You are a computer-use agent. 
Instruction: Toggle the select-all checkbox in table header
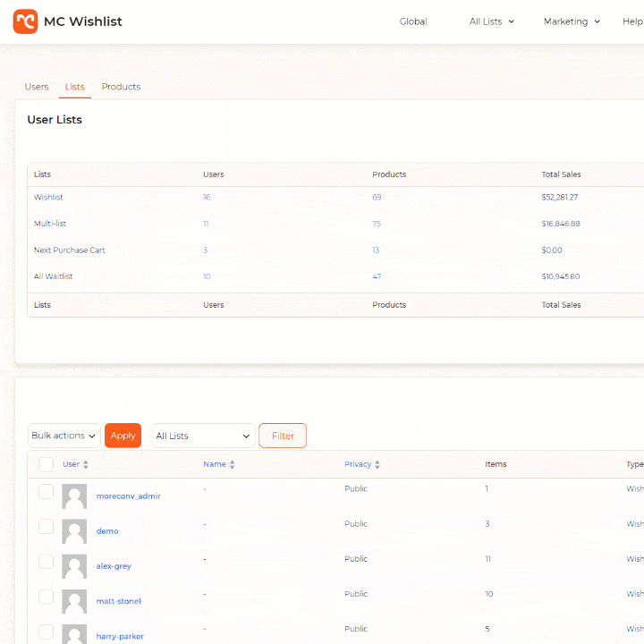47,464
